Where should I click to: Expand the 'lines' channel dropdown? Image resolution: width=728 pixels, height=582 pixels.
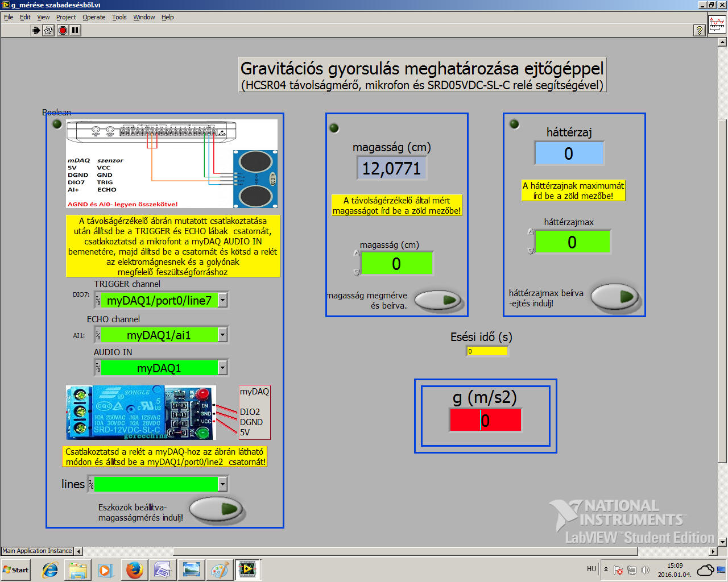(x=222, y=484)
